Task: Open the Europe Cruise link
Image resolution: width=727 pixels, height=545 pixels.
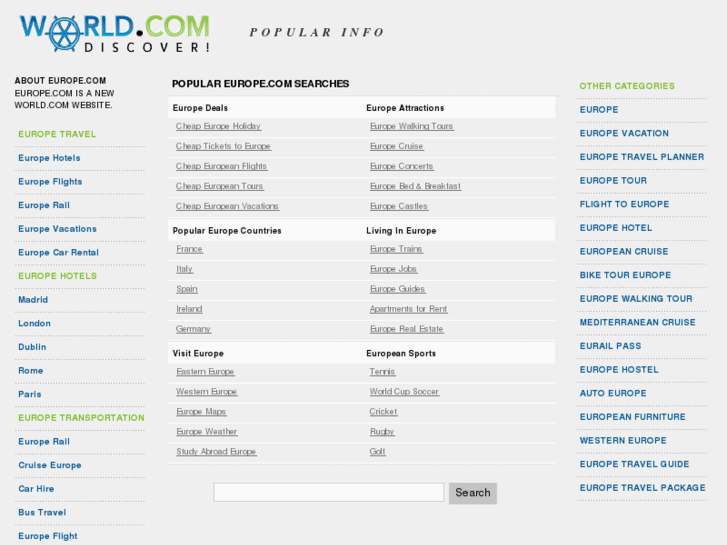Action: (396, 146)
